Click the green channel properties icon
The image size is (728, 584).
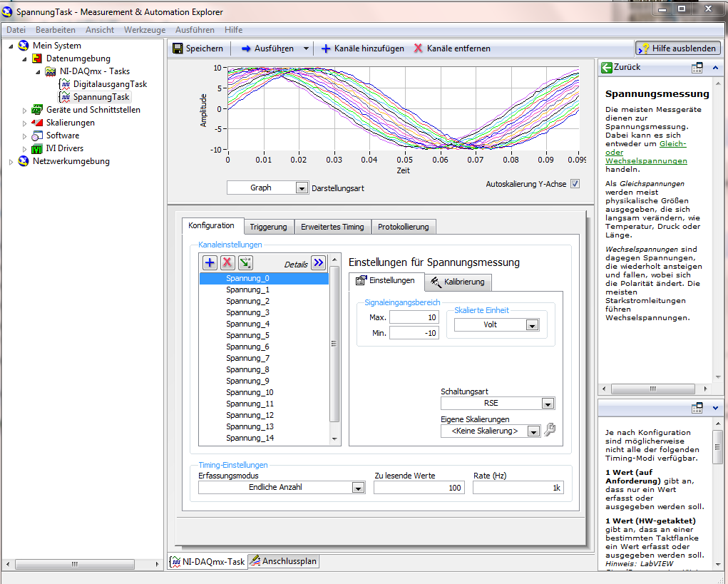coord(245,263)
